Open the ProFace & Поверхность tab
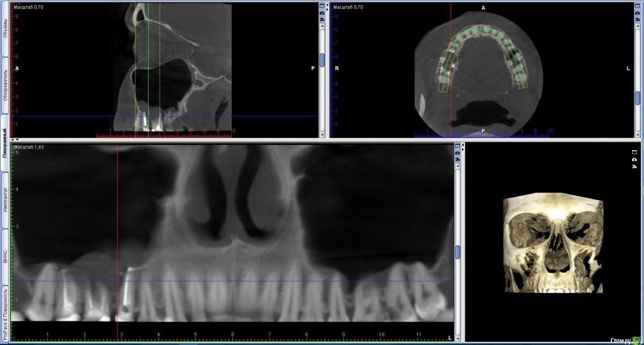The height and width of the screenshot is (345, 644). tap(5, 314)
